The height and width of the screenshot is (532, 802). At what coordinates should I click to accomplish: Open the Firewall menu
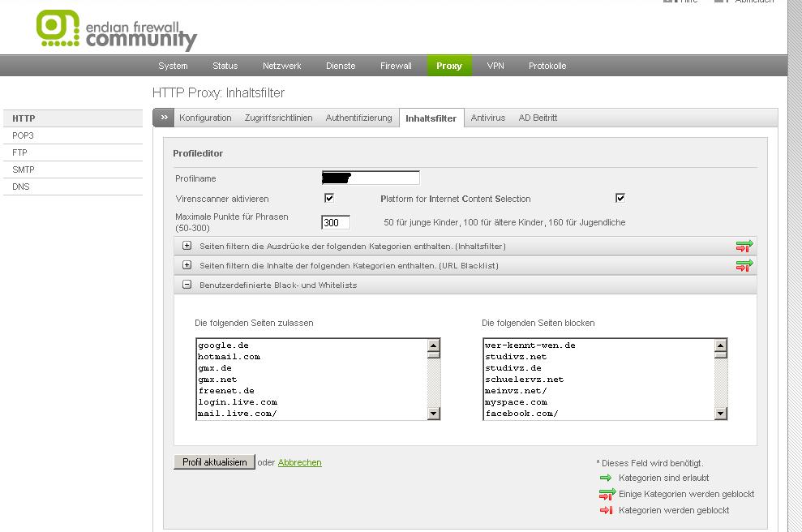(x=396, y=66)
